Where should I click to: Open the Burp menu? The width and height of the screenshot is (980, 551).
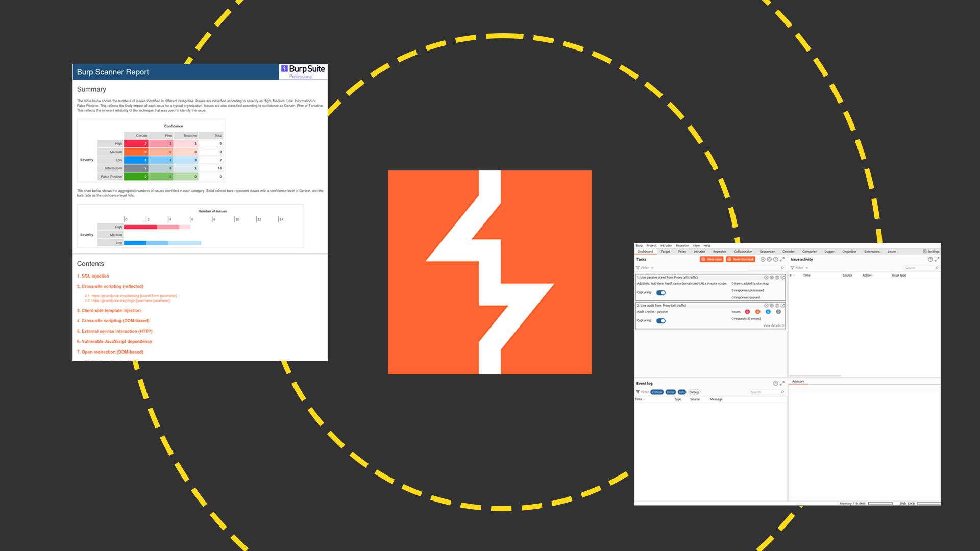click(x=639, y=246)
